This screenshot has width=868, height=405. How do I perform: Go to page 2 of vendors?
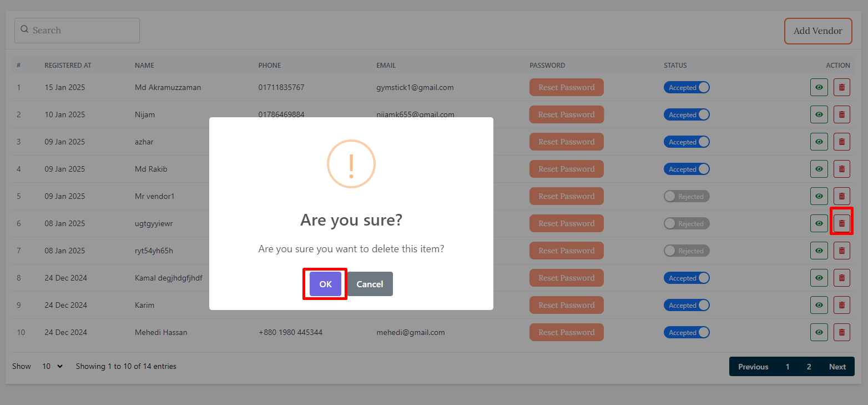809,367
